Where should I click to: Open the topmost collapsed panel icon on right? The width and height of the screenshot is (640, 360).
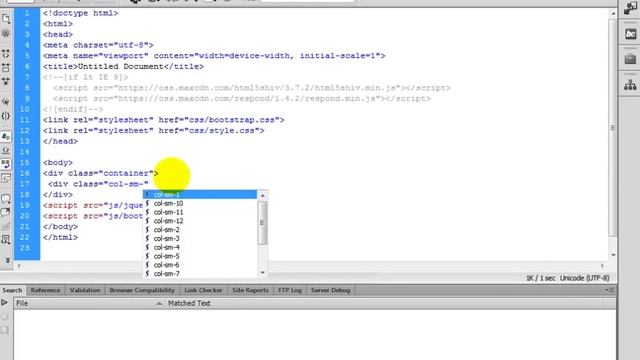pos(630,8)
